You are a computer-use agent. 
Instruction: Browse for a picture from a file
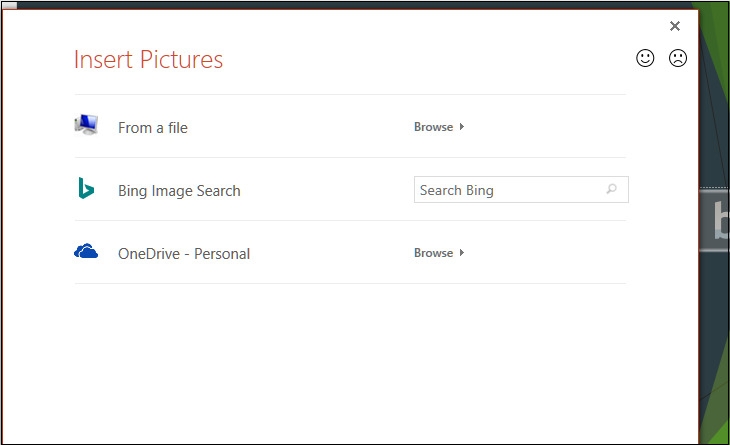(434, 127)
